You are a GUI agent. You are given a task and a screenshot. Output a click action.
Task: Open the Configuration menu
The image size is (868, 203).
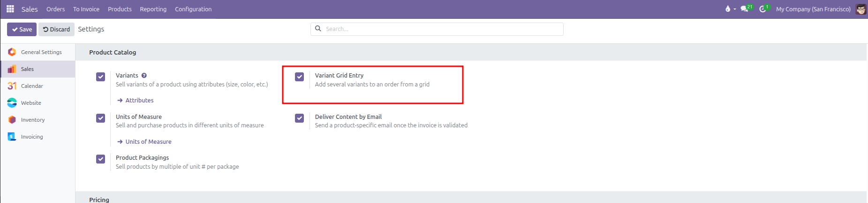point(193,9)
